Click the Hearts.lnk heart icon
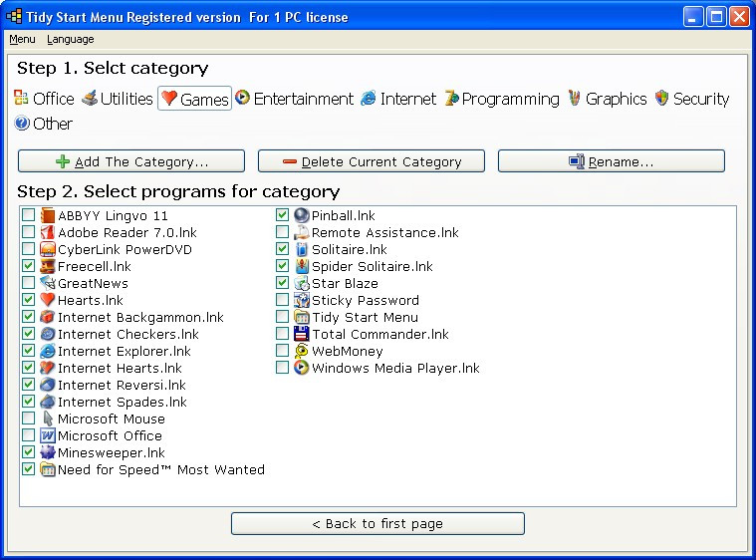Image resolution: width=756 pixels, height=560 pixels. click(x=47, y=300)
